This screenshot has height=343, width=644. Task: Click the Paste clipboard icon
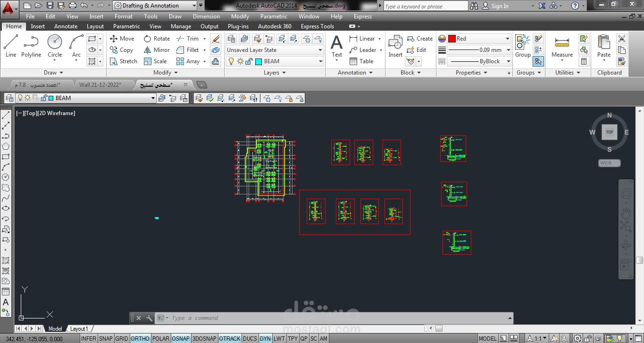point(604,47)
